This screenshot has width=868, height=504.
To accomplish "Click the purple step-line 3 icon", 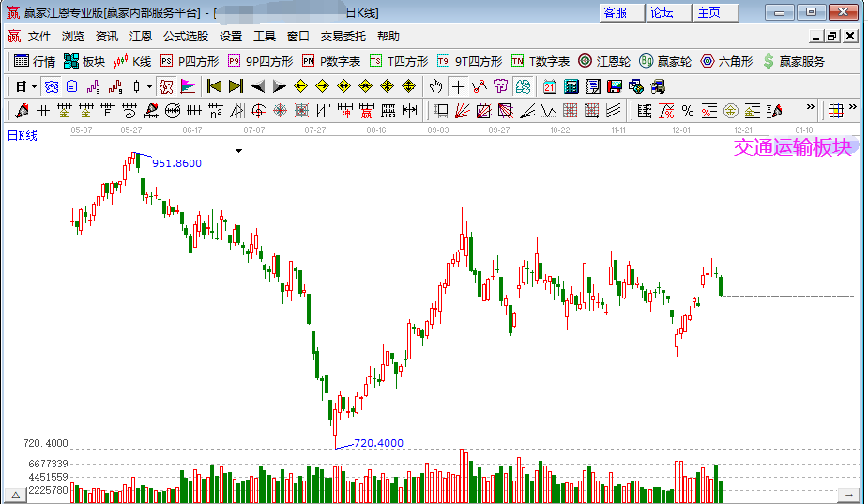I will (x=94, y=86).
